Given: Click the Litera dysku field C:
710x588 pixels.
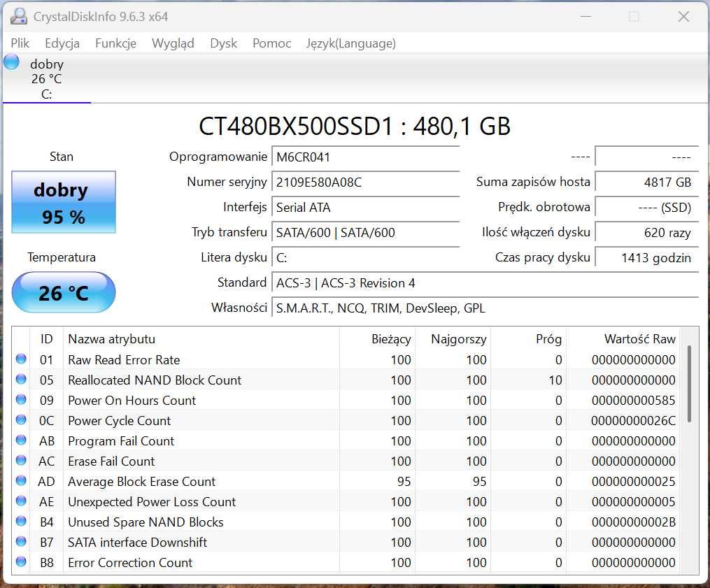Looking at the screenshot, I should click(365, 257).
